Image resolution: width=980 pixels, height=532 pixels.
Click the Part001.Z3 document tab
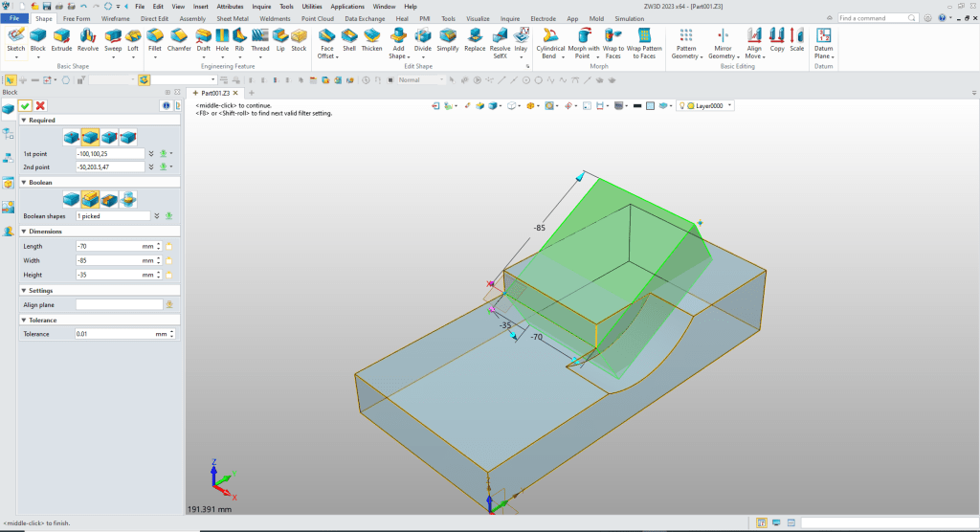(214, 93)
